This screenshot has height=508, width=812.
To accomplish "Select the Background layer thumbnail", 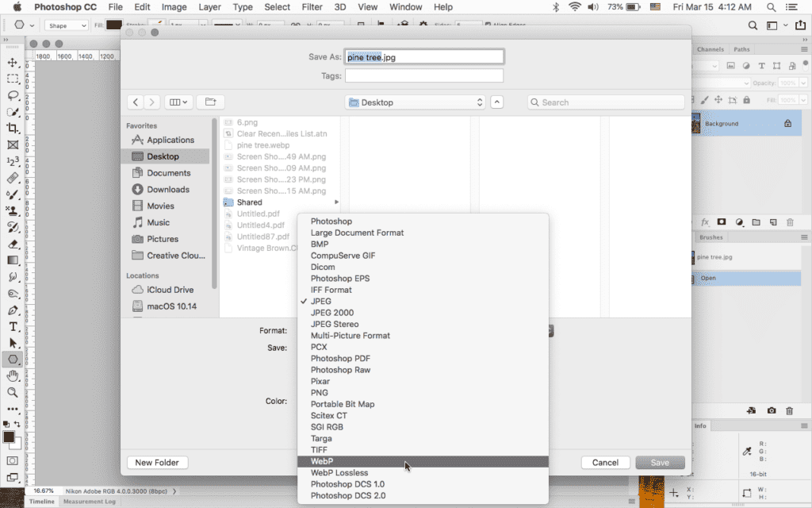I will [696, 123].
